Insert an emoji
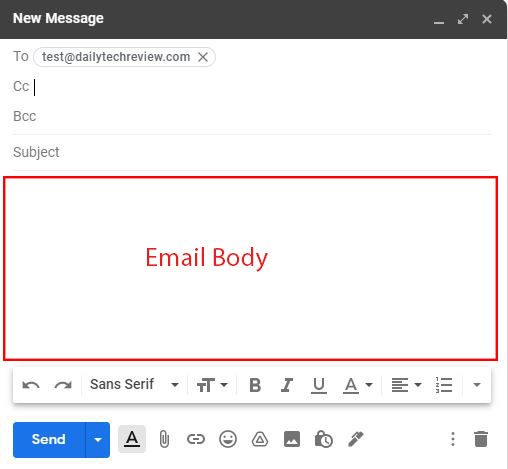 228,439
